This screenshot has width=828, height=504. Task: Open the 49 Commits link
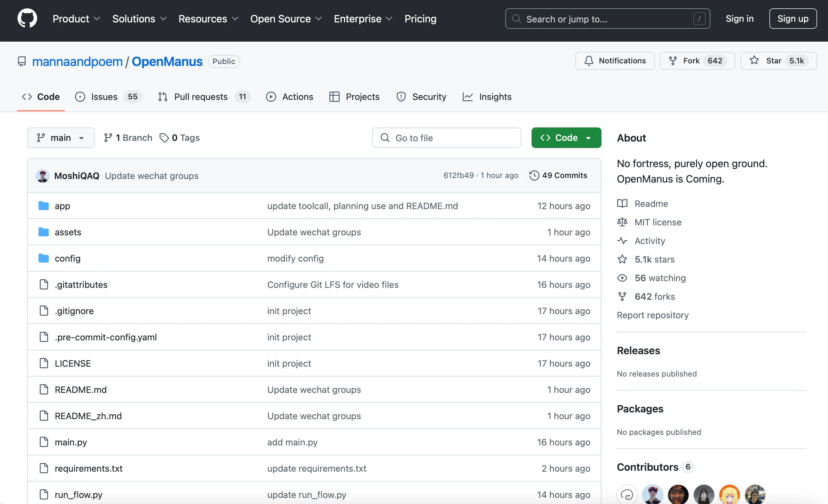pyautogui.click(x=558, y=175)
